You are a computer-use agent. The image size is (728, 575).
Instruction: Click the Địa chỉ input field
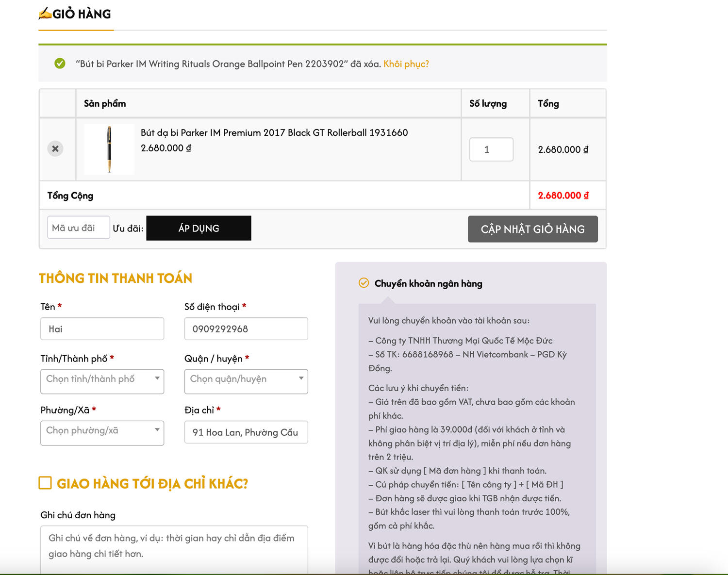(246, 432)
